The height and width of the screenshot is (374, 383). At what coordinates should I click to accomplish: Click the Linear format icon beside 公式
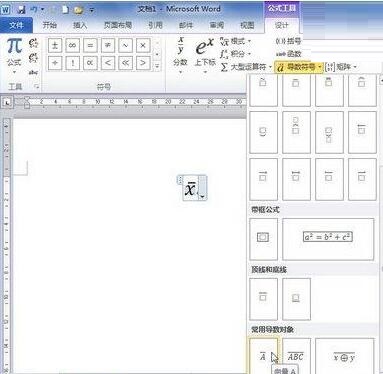(x=33, y=58)
